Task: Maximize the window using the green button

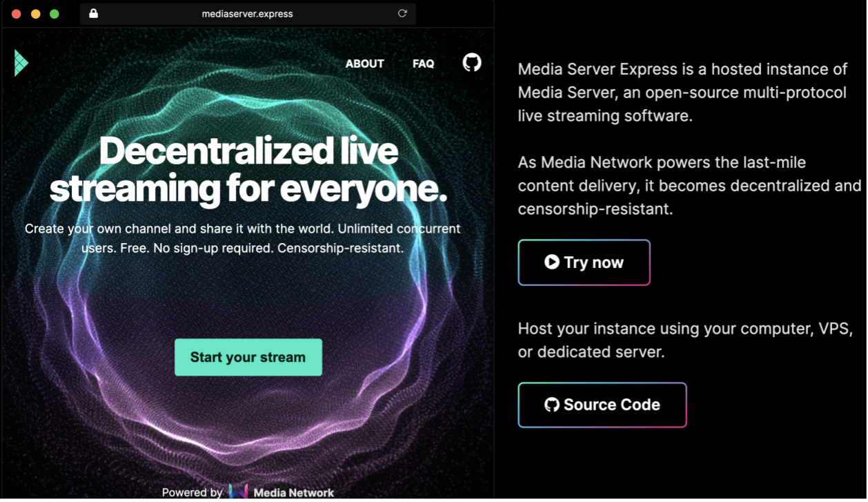Action: pyautogui.click(x=55, y=14)
